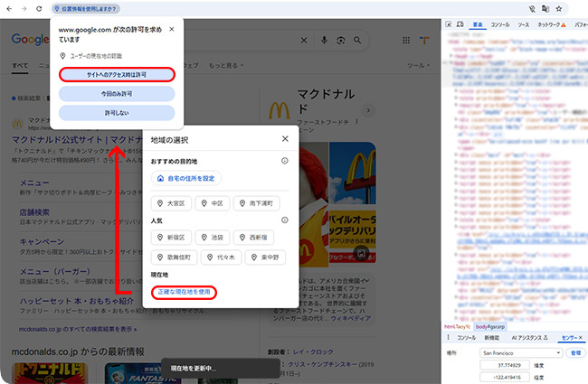
Task: Open Google Lens image search icon
Action: tap(340, 40)
